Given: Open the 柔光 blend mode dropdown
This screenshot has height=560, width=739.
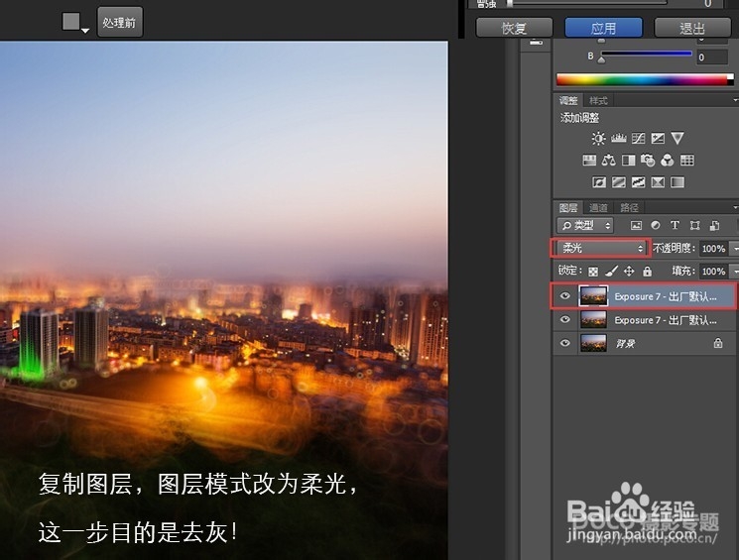Looking at the screenshot, I should [x=601, y=248].
